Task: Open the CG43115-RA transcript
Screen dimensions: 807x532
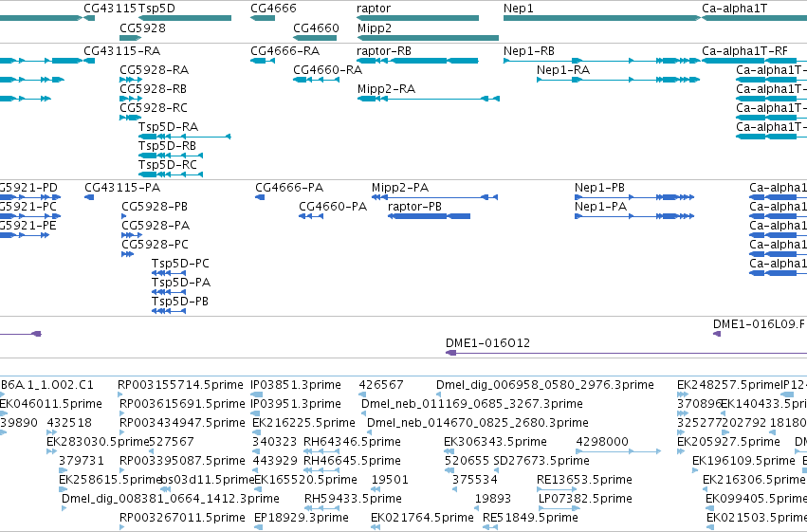Action: (x=122, y=51)
